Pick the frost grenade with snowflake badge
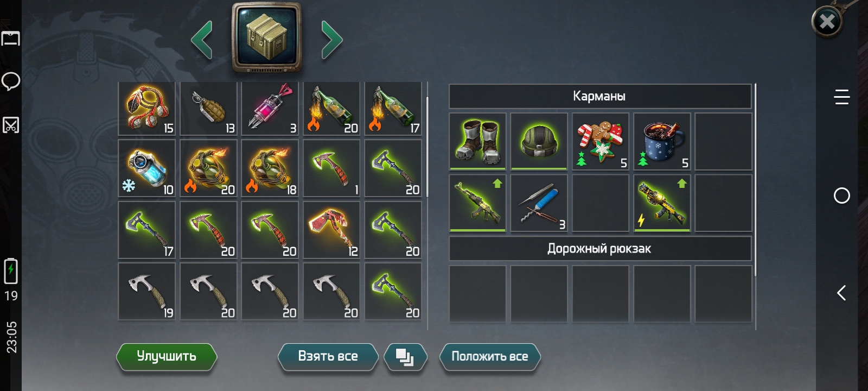The height and width of the screenshot is (391, 868). click(x=147, y=168)
